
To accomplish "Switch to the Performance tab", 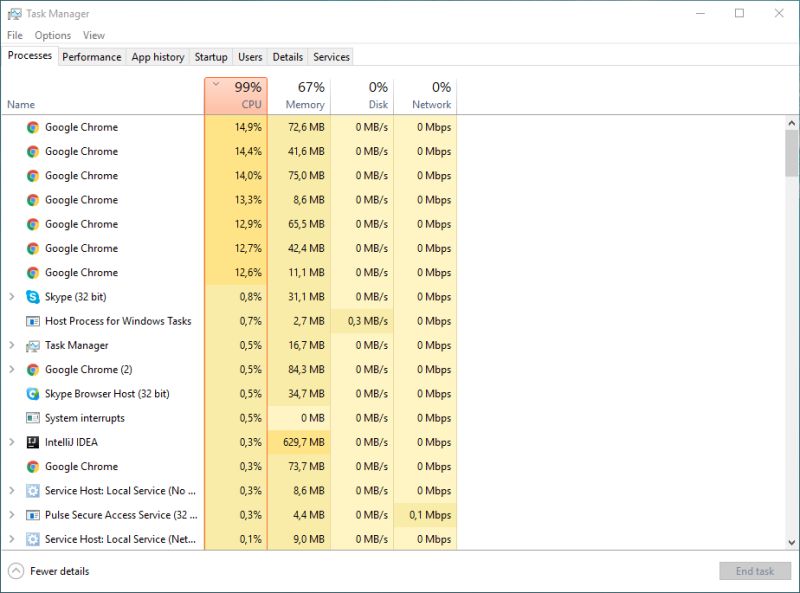I will point(91,57).
